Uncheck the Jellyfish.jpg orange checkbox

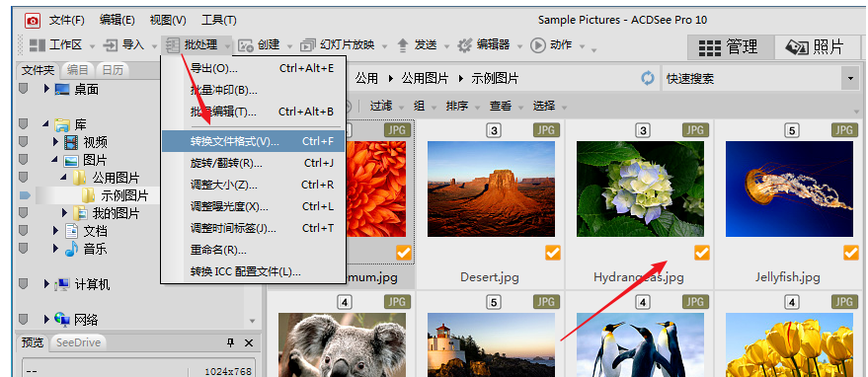(x=851, y=253)
